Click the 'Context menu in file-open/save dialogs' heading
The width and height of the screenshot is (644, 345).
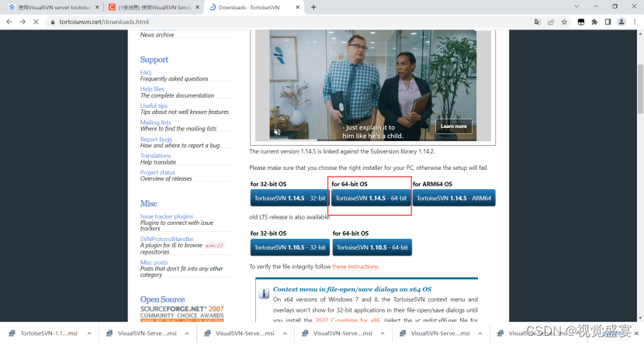(x=352, y=289)
